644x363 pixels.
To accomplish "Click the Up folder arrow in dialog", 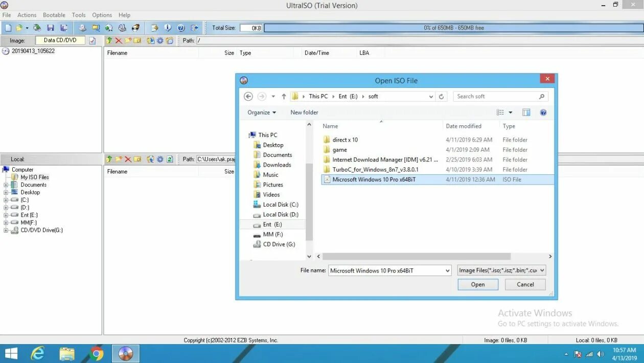I will [x=284, y=96].
